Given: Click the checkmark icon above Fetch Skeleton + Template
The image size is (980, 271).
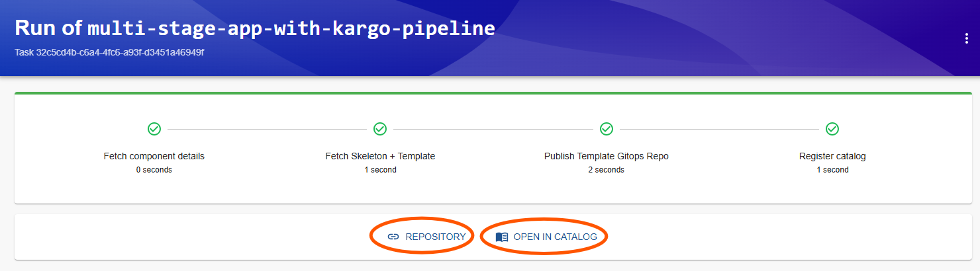Looking at the screenshot, I should [x=380, y=129].
